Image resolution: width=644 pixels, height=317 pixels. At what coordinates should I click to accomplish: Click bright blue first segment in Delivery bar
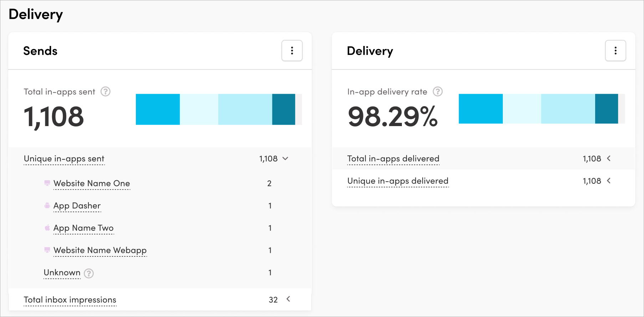point(481,109)
